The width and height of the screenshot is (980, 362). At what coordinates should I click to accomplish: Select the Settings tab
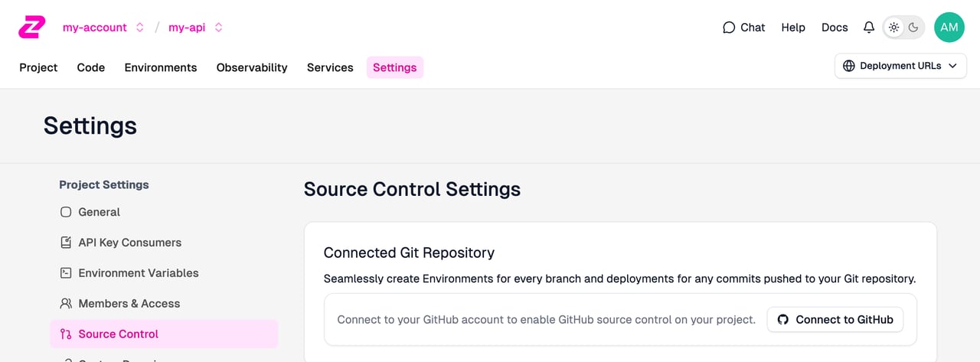(x=395, y=67)
